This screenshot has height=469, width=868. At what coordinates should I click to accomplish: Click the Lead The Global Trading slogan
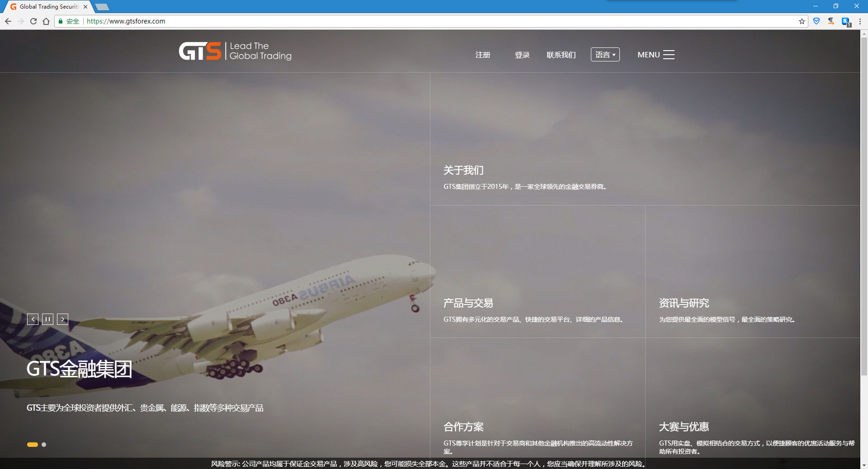[x=260, y=51]
